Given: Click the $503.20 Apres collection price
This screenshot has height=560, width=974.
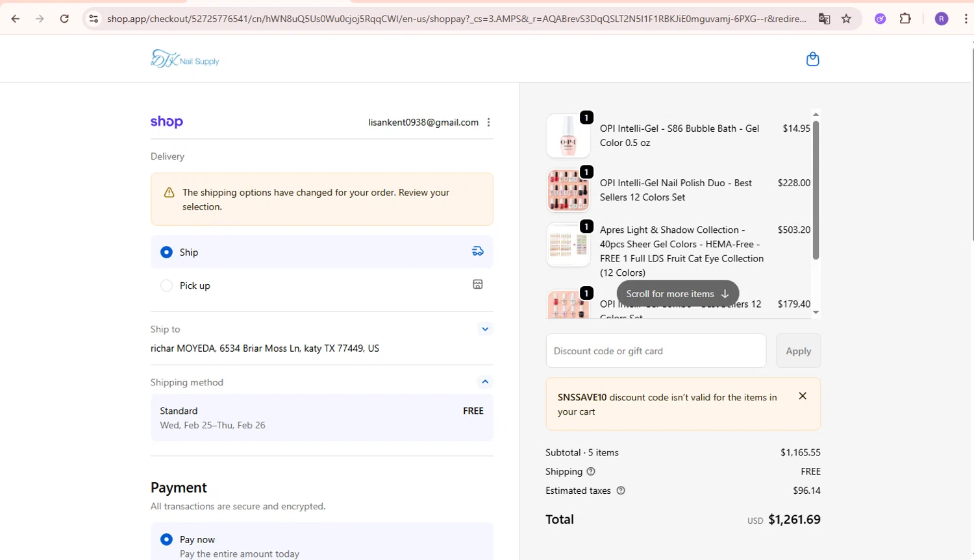Looking at the screenshot, I should click(x=794, y=230).
